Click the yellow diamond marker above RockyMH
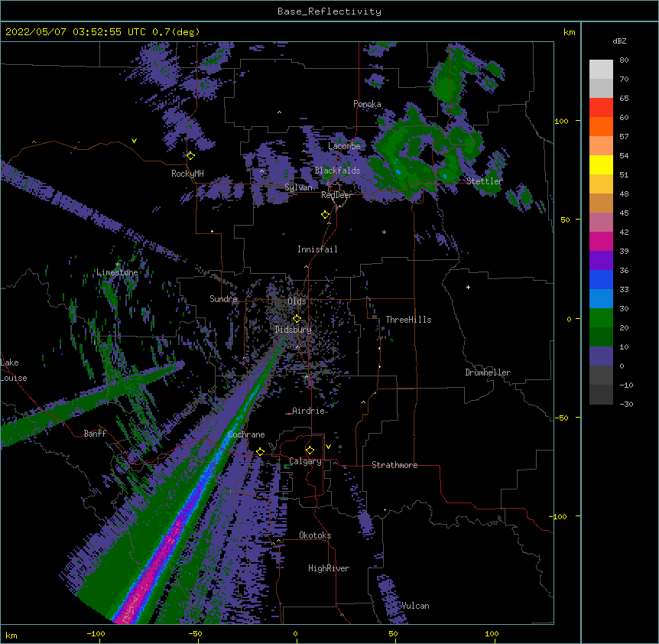Image resolution: width=659 pixels, height=644 pixels. (191, 156)
